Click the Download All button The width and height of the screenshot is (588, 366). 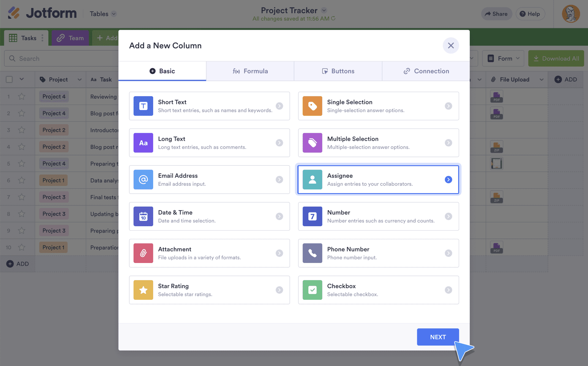click(x=556, y=58)
